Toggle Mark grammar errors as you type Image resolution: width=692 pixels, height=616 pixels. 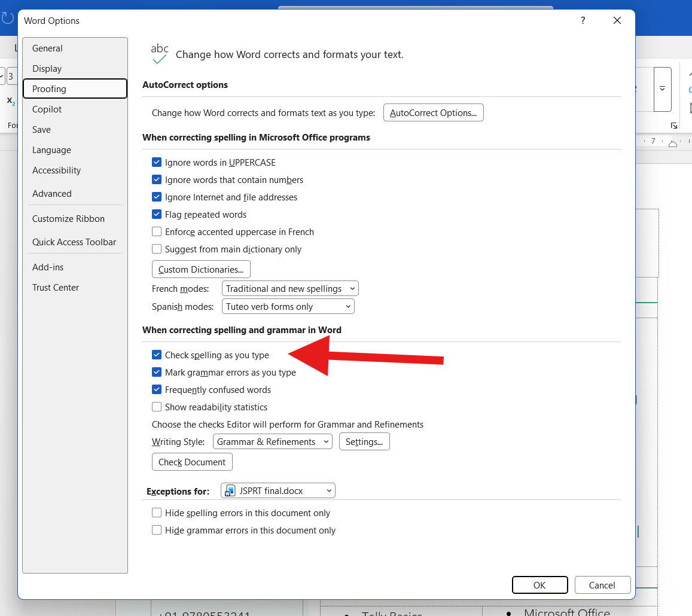click(x=157, y=372)
